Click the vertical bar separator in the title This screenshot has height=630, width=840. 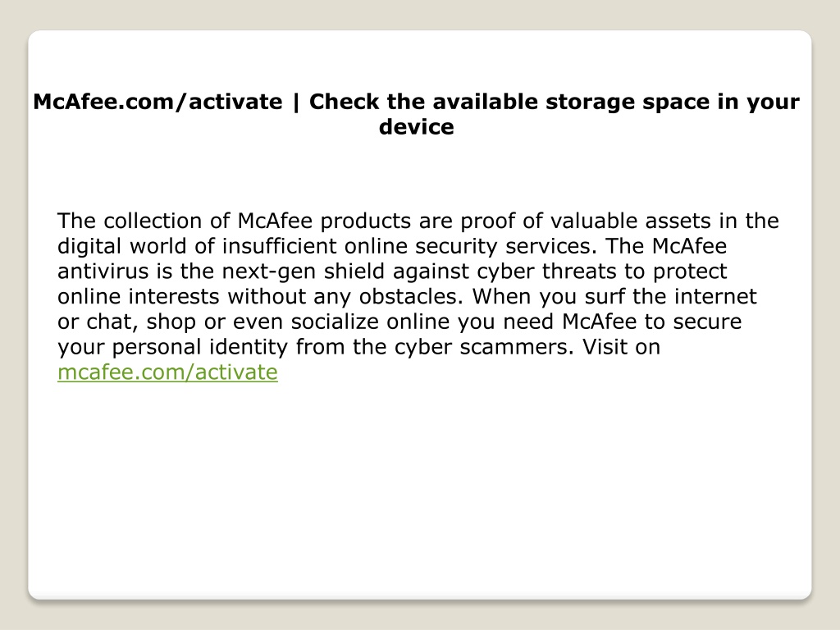pyautogui.click(x=295, y=103)
